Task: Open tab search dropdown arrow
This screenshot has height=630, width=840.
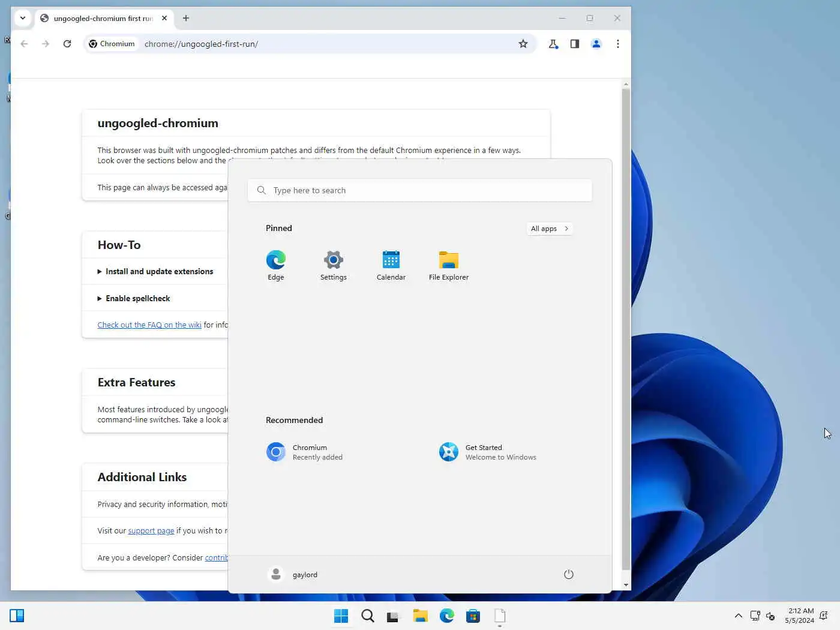Action: click(23, 18)
